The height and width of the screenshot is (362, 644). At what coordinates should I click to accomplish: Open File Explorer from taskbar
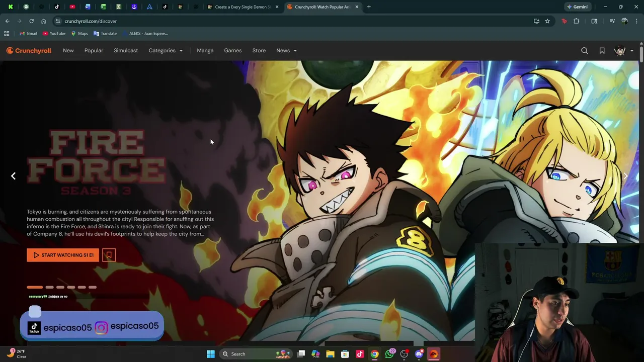330,354
